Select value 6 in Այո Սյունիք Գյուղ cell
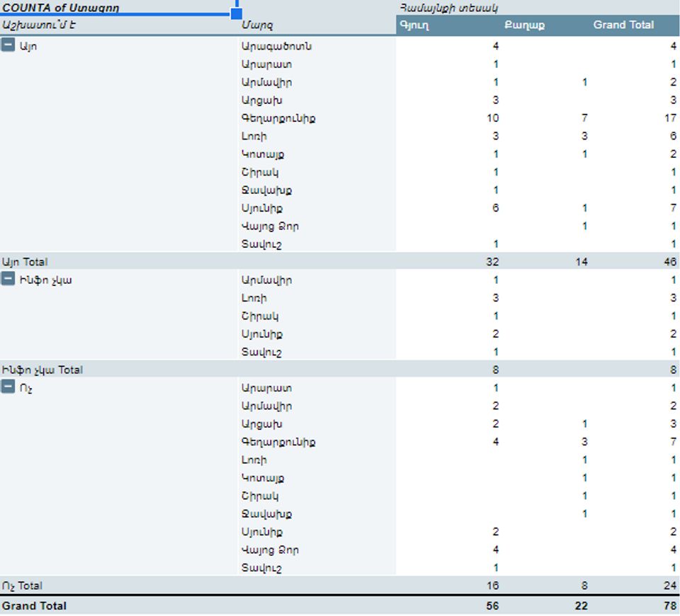This screenshot has width=680, height=616. tap(496, 208)
